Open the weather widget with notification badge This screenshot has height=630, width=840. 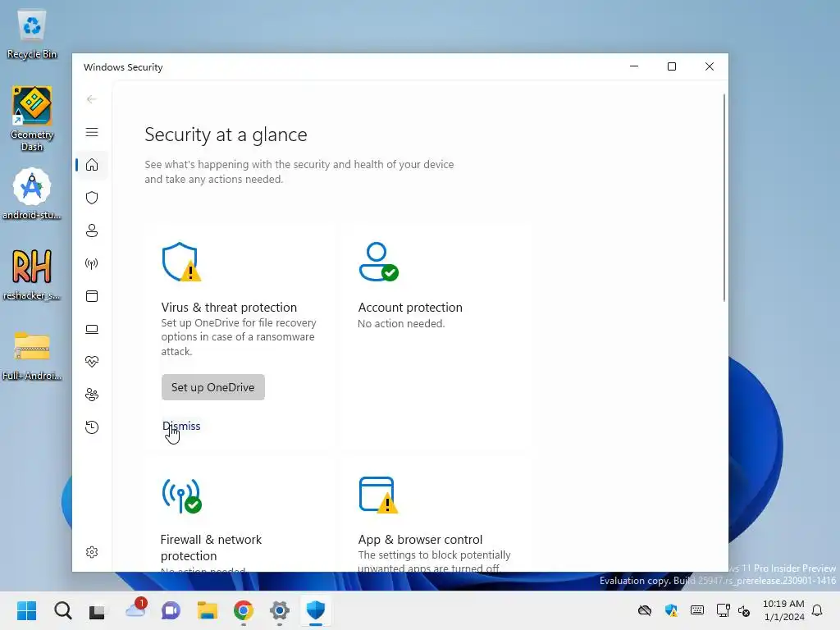[x=135, y=609]
